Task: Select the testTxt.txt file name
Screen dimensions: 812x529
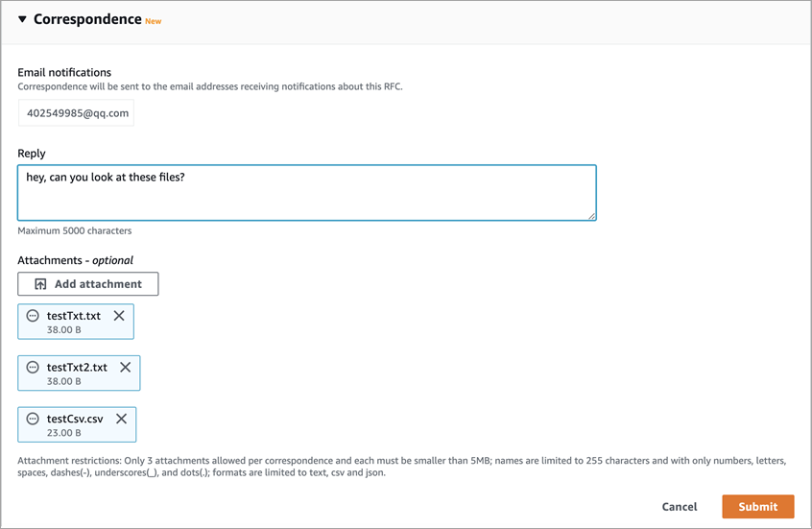Action: [x=74, y=316]
